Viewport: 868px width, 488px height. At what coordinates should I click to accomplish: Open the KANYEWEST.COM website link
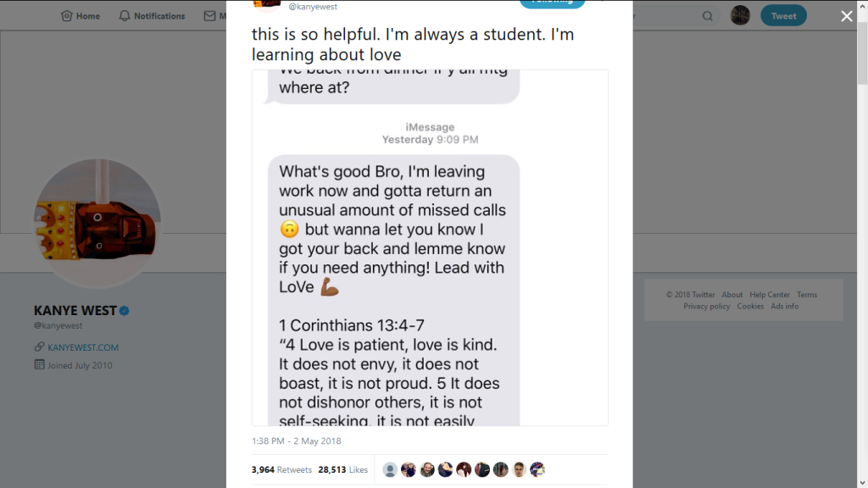click(83, 347)
